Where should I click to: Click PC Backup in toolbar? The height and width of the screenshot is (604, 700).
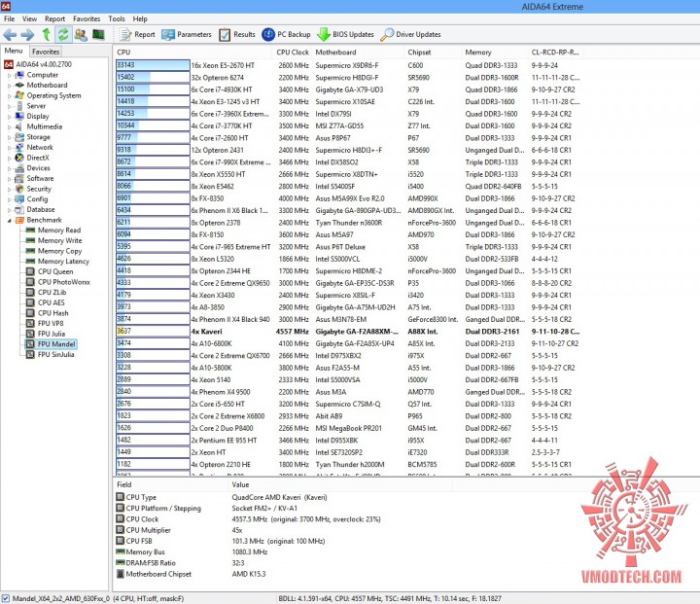286,34
